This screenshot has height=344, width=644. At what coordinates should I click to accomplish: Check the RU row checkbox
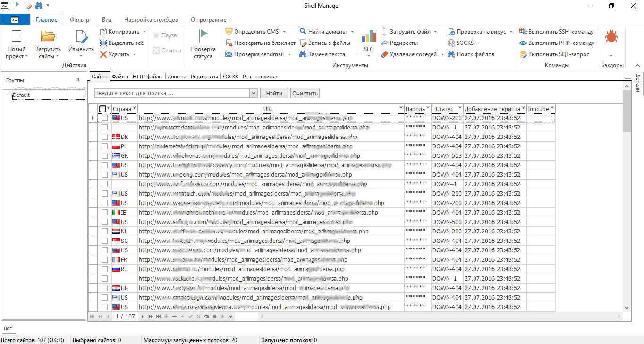coord(104,269)
